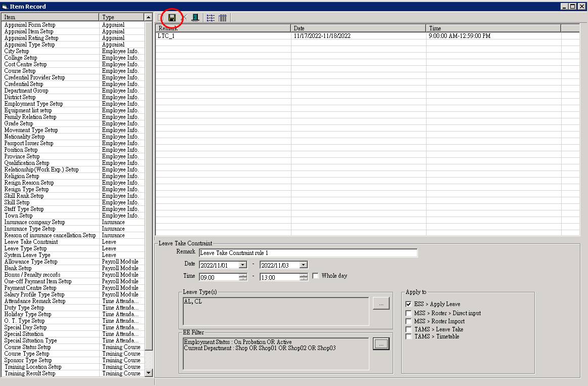588x386 pixels.
Task: Enable the Whole day checkbox
Action: click(315, 276)
